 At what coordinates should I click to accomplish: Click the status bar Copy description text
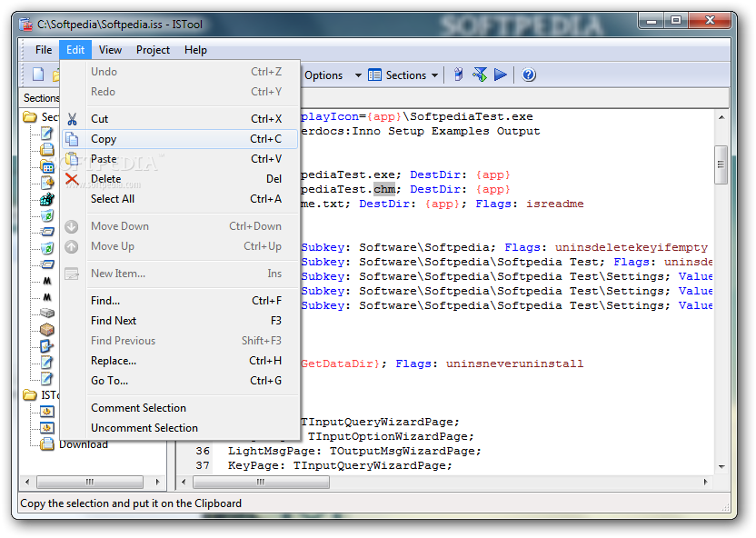coord(131,503)
